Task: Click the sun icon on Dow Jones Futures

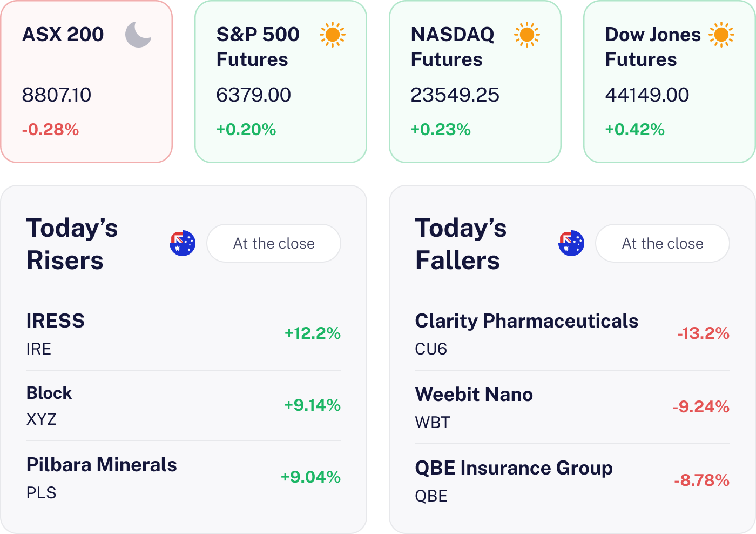Action: point(721,35)
